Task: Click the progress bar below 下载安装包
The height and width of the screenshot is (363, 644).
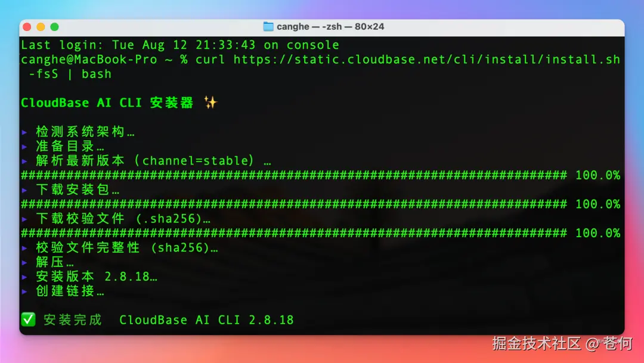Action: [320, 204]
